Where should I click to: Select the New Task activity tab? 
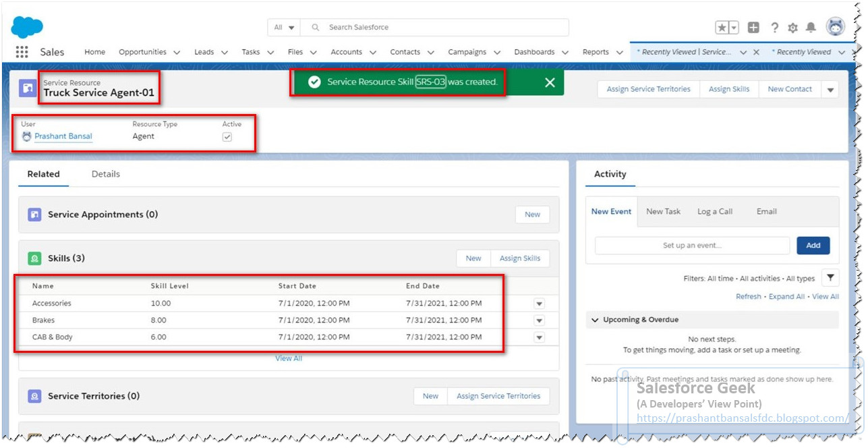(663, 211)
